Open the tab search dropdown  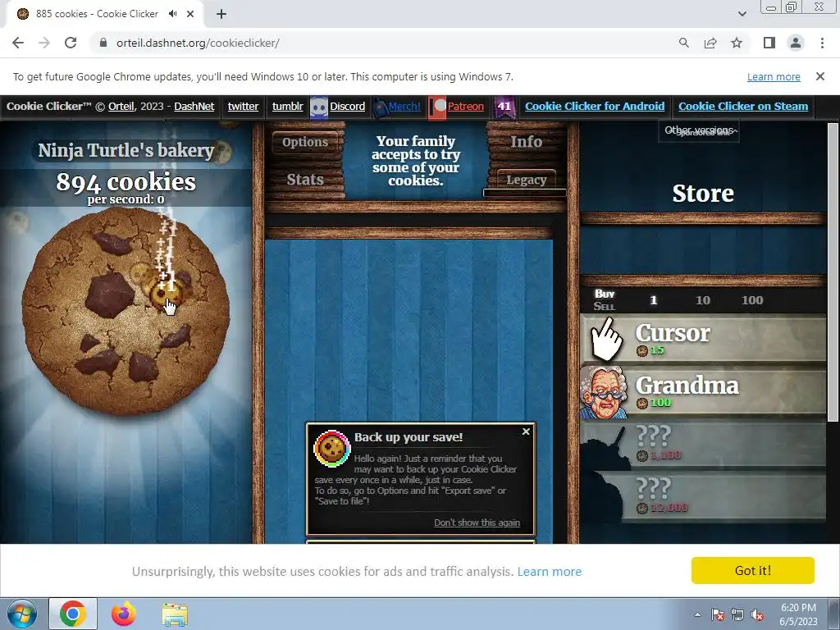[742, 14]
